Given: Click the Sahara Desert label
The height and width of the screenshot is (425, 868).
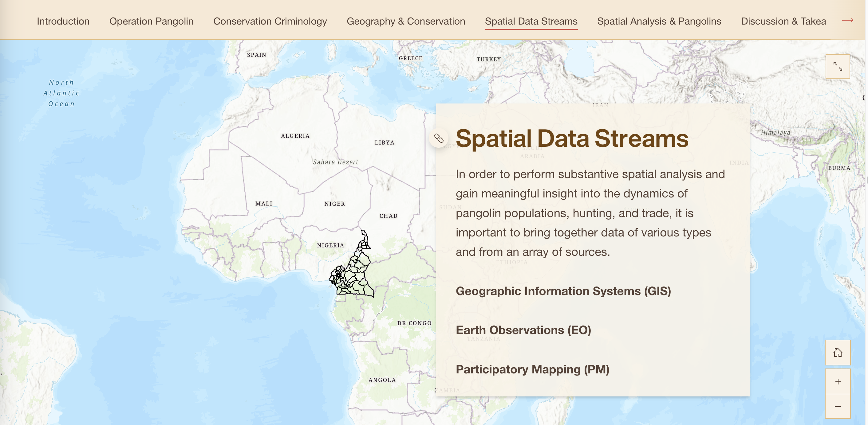Looking at the screenshot, I should [x=335, y=162].
